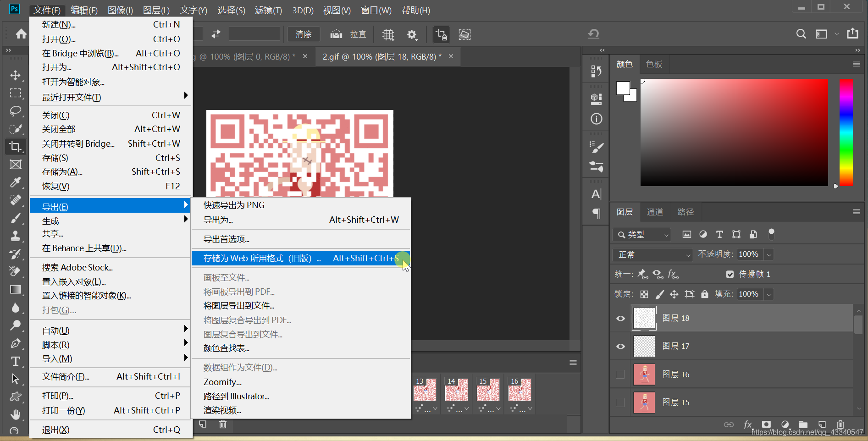868x441 pixels.
Task: Create new group folder in Layers panel
Action: point(803,424)
